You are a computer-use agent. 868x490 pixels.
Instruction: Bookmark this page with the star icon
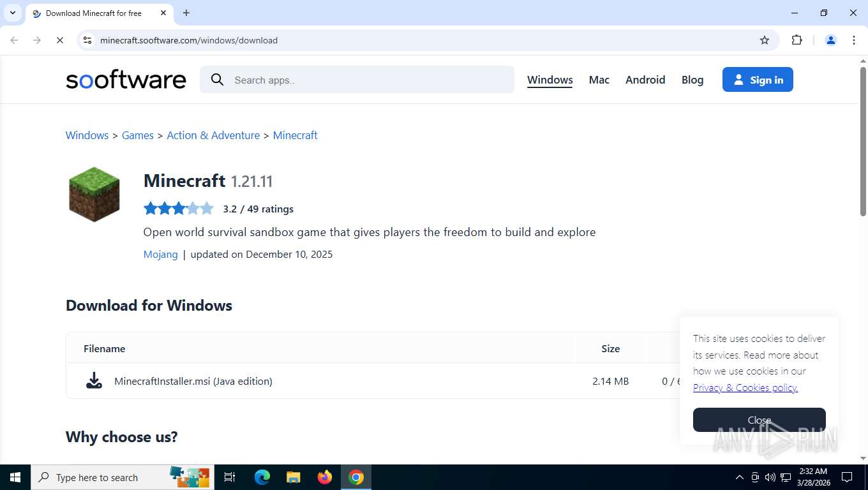[765, 40]
